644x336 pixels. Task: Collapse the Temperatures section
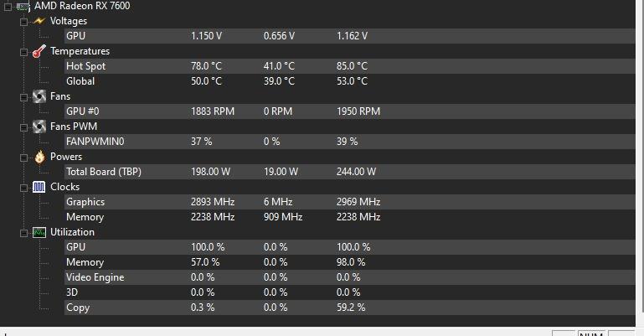pyautogui.click(x=23, y=52)
